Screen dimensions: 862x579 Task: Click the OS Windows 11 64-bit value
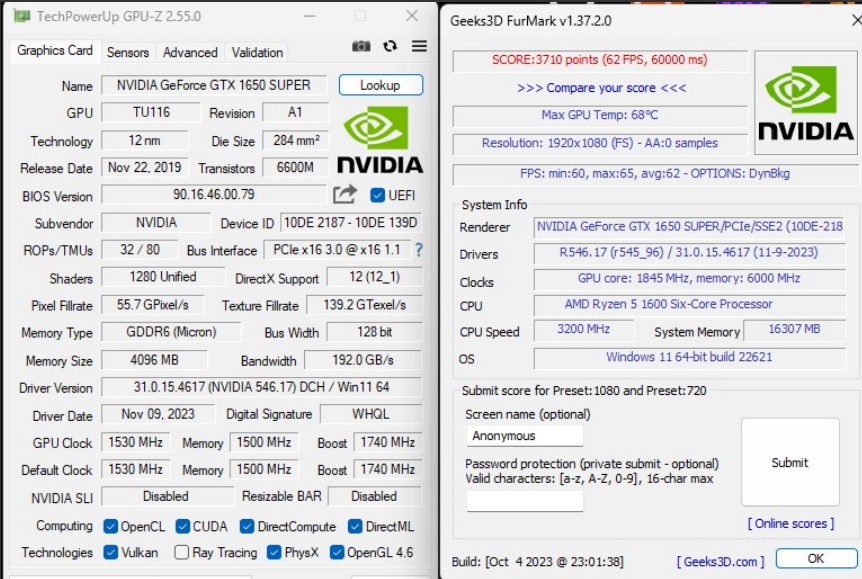689,357
